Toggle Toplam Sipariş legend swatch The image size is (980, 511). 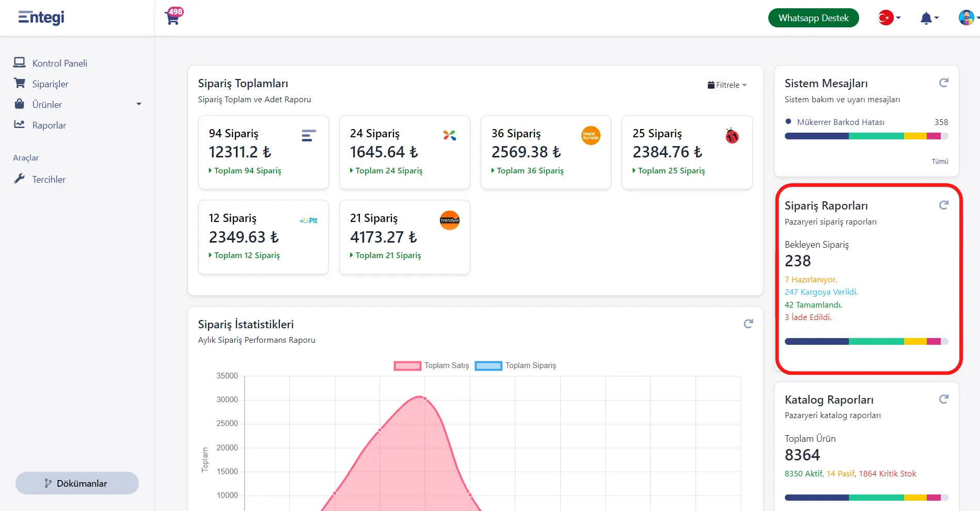coord(488,366)
